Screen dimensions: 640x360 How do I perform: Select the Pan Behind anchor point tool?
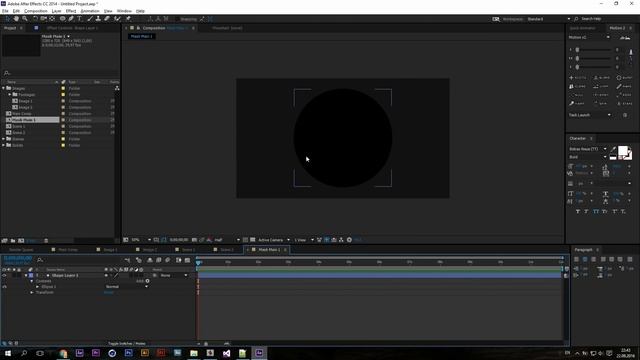[52, 19]
